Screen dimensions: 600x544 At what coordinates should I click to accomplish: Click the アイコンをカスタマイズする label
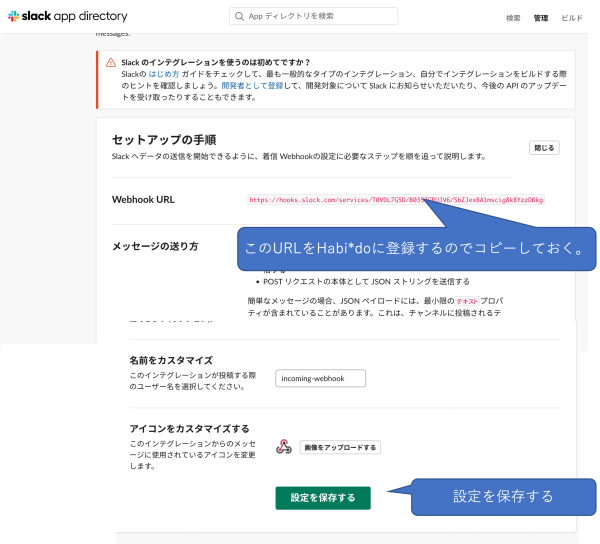pyautogui.click(x=189, y=428)
